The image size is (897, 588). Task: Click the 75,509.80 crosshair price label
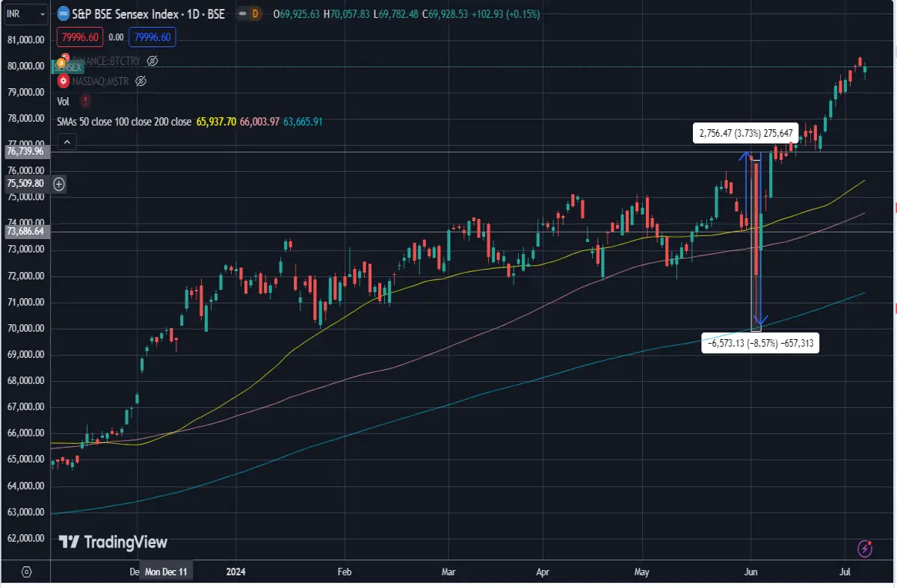(x=25, y=183)
